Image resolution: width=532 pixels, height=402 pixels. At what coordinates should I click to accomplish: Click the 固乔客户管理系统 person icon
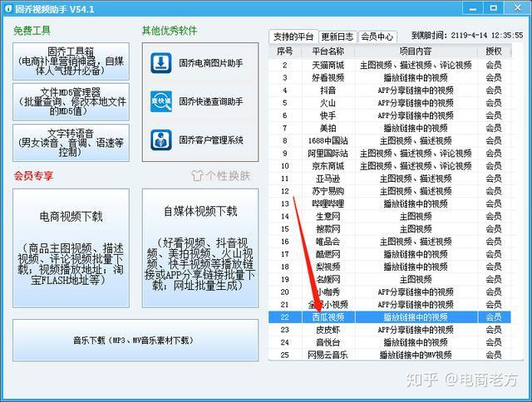coord(160,140)
